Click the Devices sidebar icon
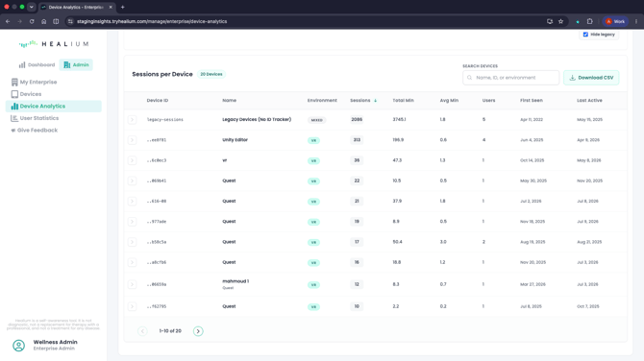The image size is (644, 361). [x=14, y=94]
